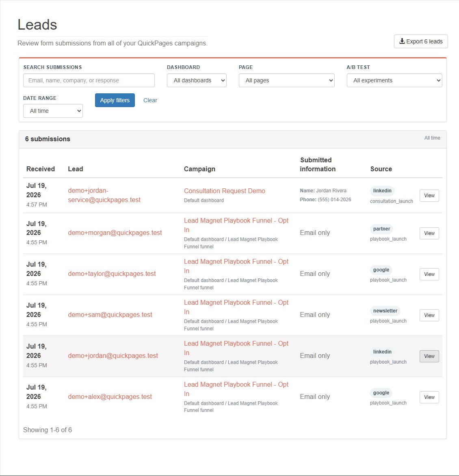This screenshot has height=476, width=459.
Task: Open the Page dropdown showing All pages
Action: click(286, 80)
